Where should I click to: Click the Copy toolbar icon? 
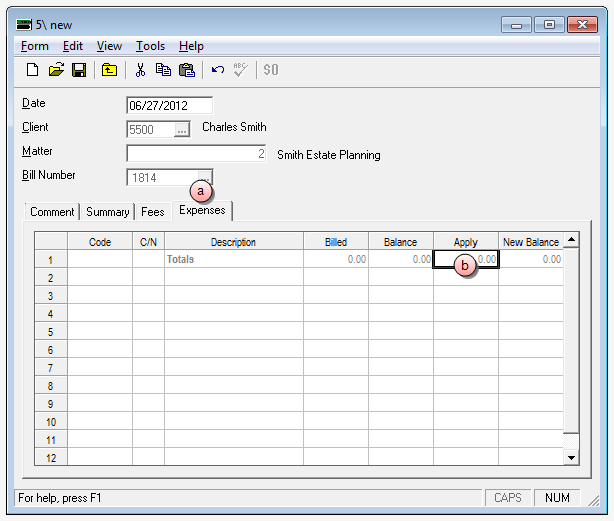tap(163, 70)
